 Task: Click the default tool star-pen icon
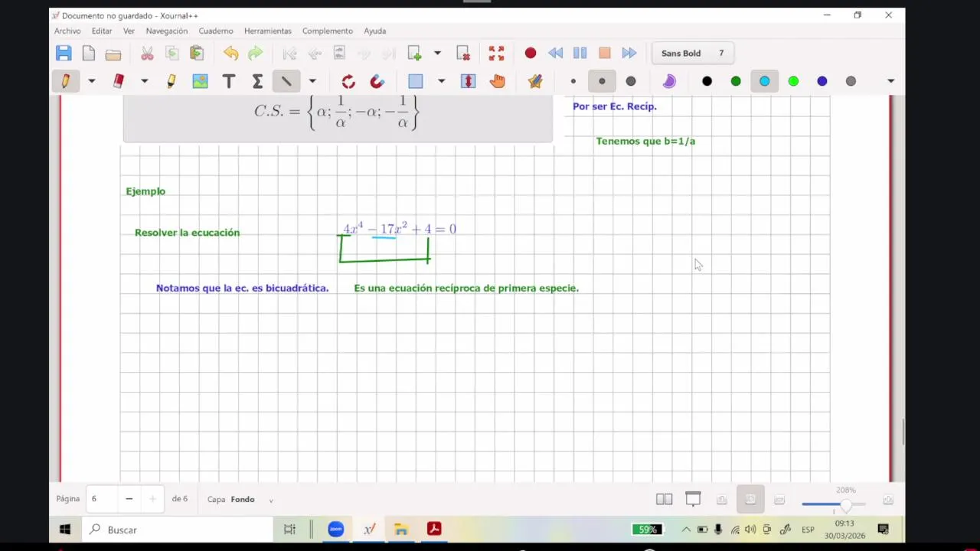535,81
